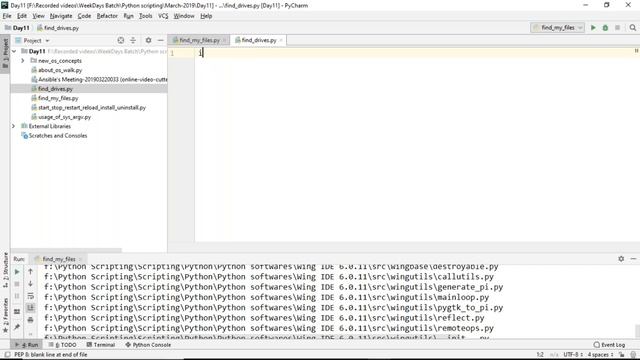
Task: Close the find_my_files.py editor tab
Action: click(x=224, y=40)
